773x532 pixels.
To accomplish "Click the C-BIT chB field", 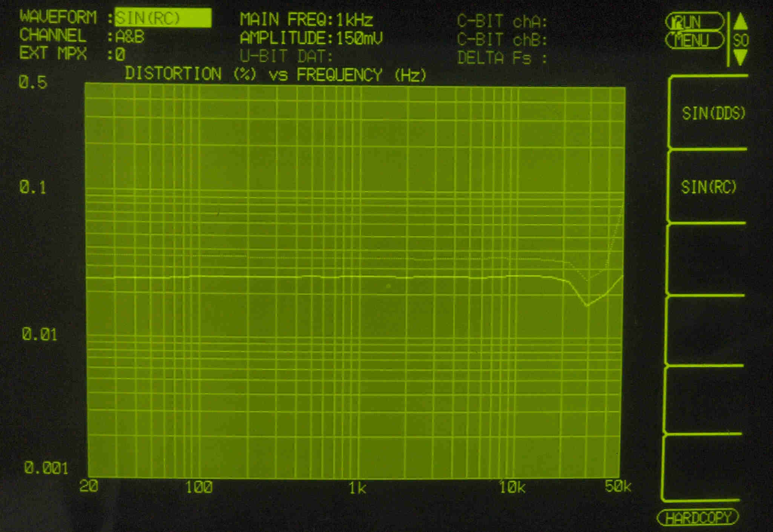I will [502, 40].
